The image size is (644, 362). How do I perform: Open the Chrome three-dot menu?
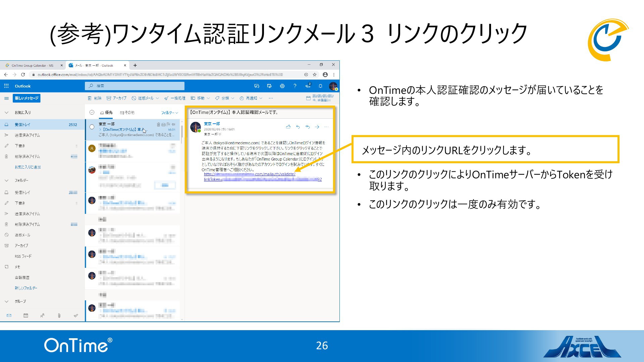[x=334, y=74]
